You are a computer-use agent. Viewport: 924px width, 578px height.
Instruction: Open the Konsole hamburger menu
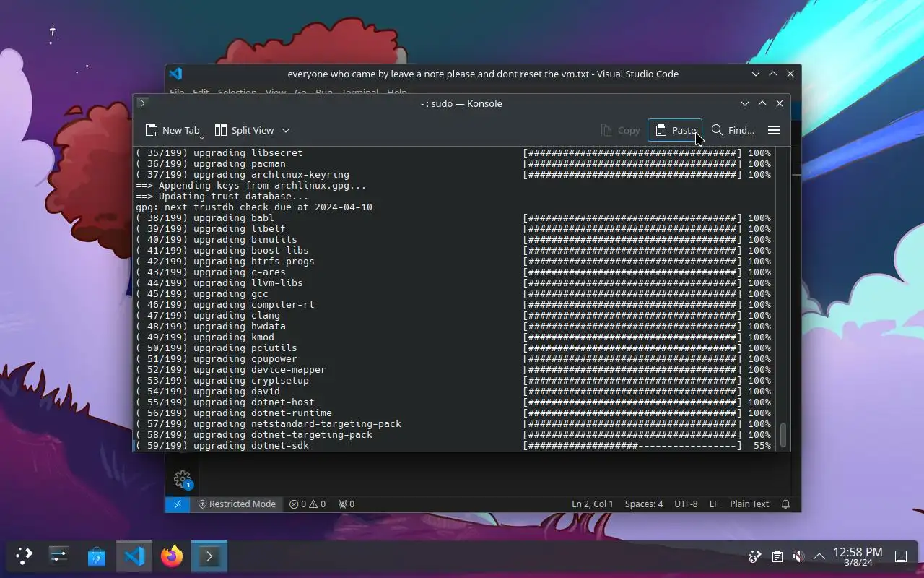774,130
